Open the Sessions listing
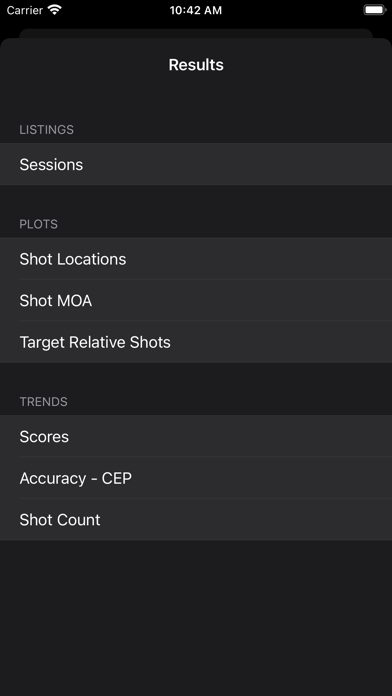 (x=196, y=164)
